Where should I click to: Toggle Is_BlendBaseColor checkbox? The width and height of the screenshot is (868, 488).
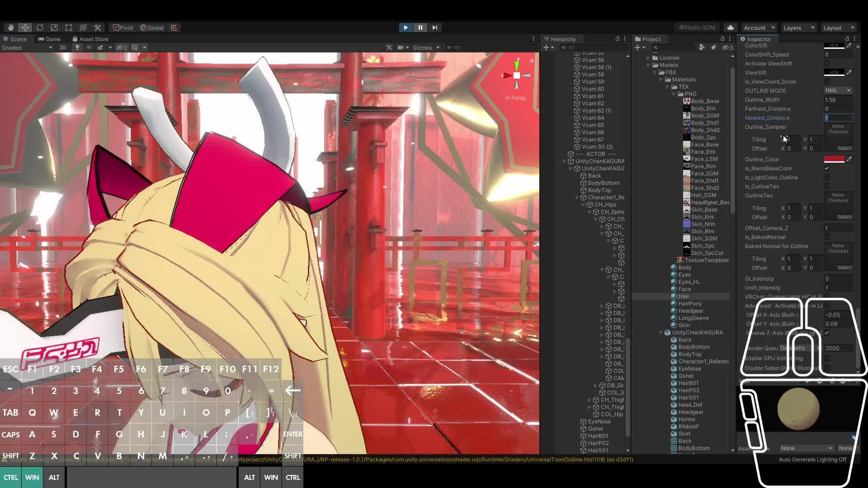(827, 169)
